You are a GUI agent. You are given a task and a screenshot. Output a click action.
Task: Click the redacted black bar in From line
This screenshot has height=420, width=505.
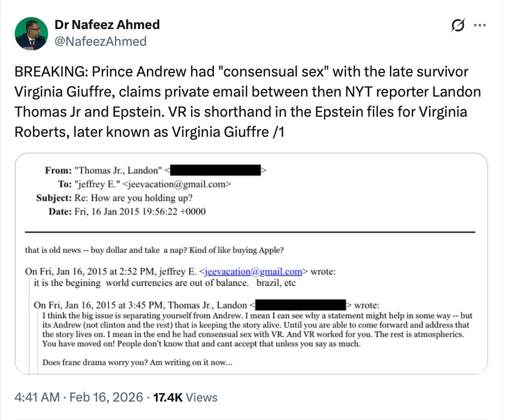(217, 169)
